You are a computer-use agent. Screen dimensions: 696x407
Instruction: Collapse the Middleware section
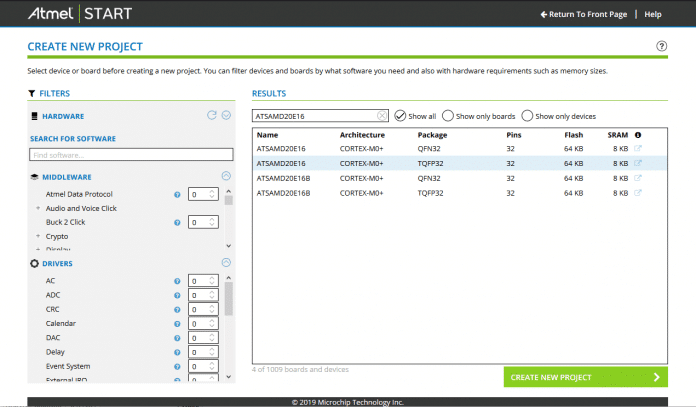pos(226,176)
